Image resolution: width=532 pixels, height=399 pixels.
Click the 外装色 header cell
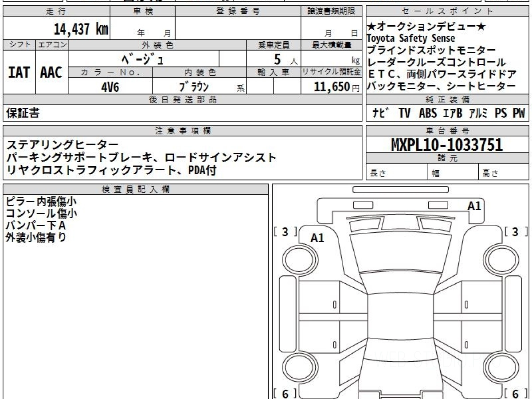tap(157, 45)
